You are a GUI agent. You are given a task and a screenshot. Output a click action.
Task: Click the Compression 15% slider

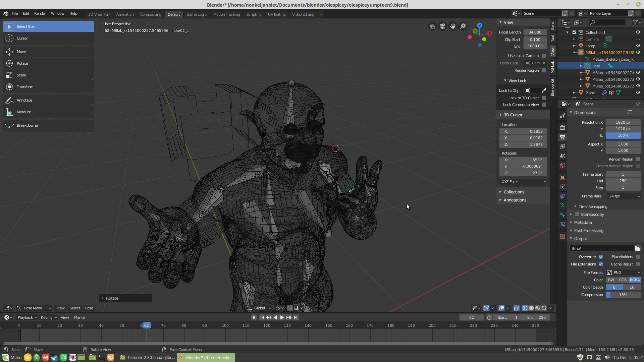point(623,295)
